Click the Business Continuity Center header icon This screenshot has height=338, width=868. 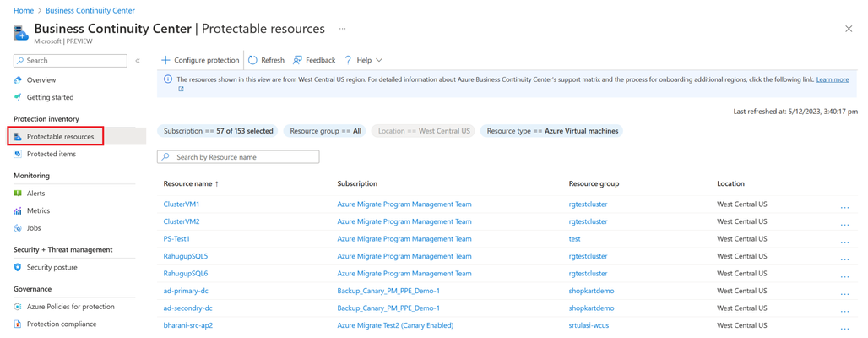point(21,33)
